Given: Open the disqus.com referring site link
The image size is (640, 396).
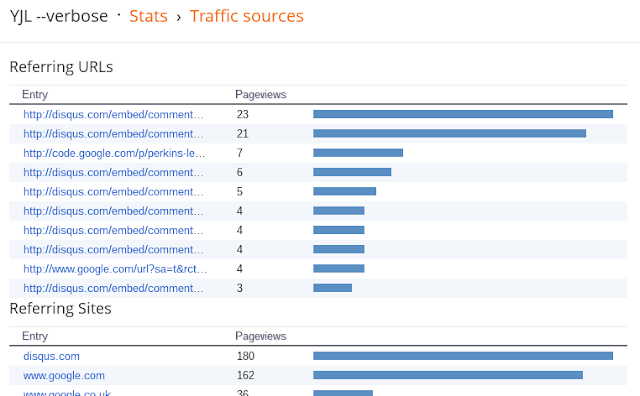Looking at the screenshot, I should tap(51, 356).
